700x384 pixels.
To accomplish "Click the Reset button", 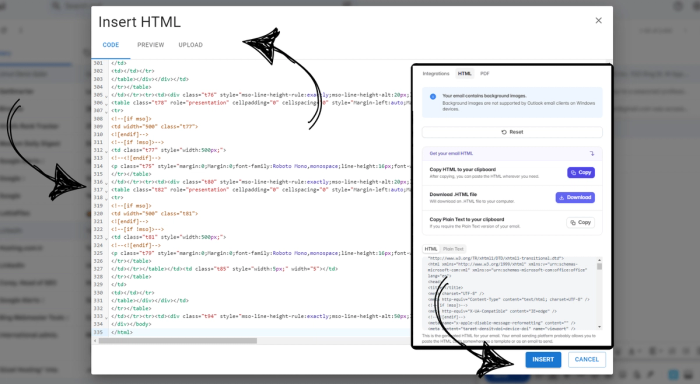I will point(512,132).
